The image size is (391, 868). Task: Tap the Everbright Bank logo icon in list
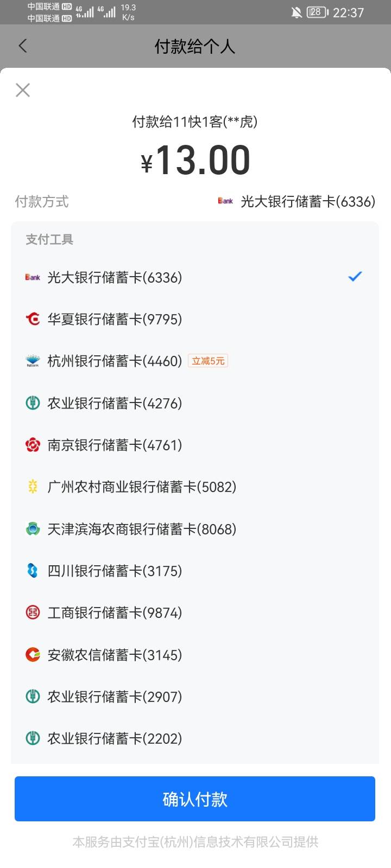click(33, 277)
